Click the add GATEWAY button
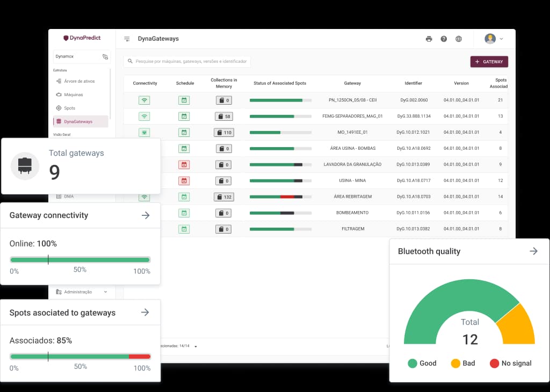Image resolution: width=550 pixels, height=392 pixels. click(x=489, y=62)
